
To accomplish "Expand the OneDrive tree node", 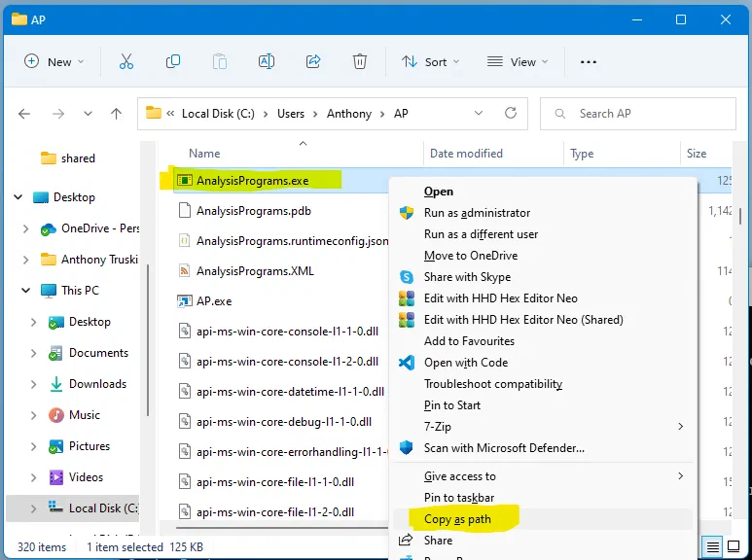I will click(26, 228).
